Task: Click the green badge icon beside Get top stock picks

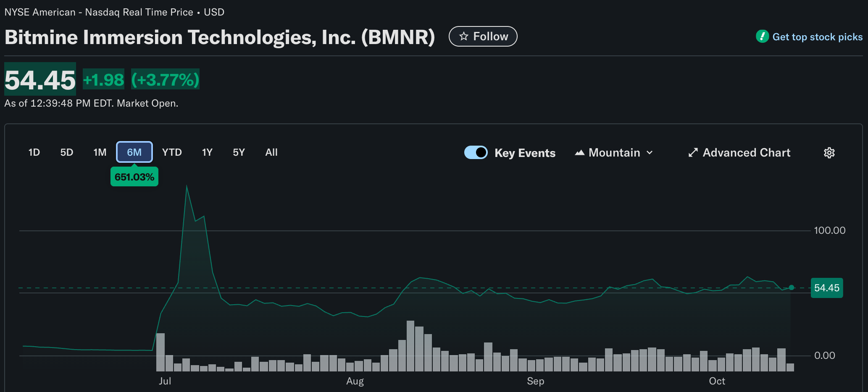Action: click(762, 37)
